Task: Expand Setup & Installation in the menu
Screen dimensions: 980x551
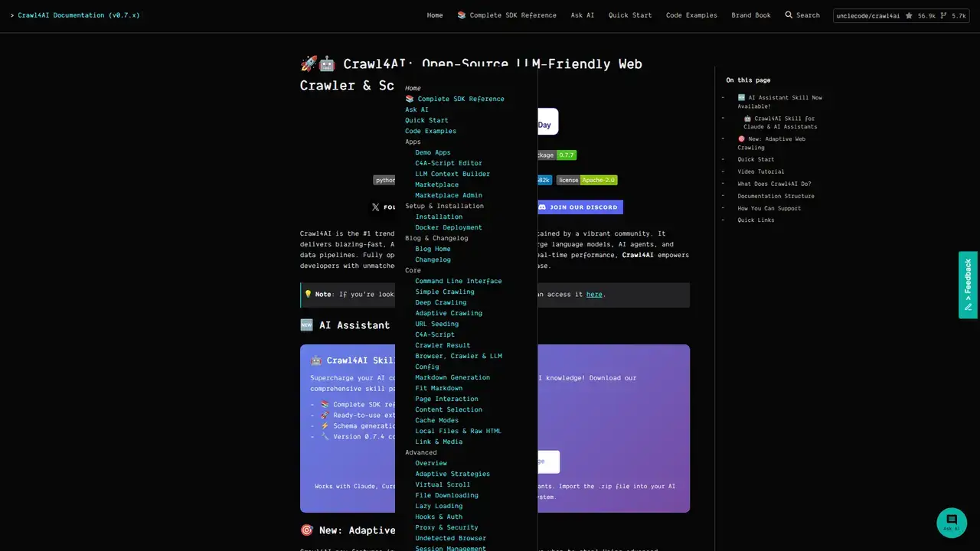Action: 444,206
